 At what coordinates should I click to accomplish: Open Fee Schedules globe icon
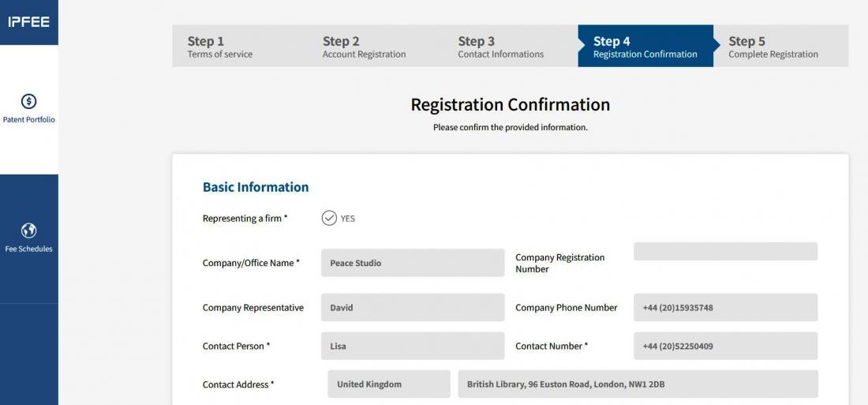point(28,231)
